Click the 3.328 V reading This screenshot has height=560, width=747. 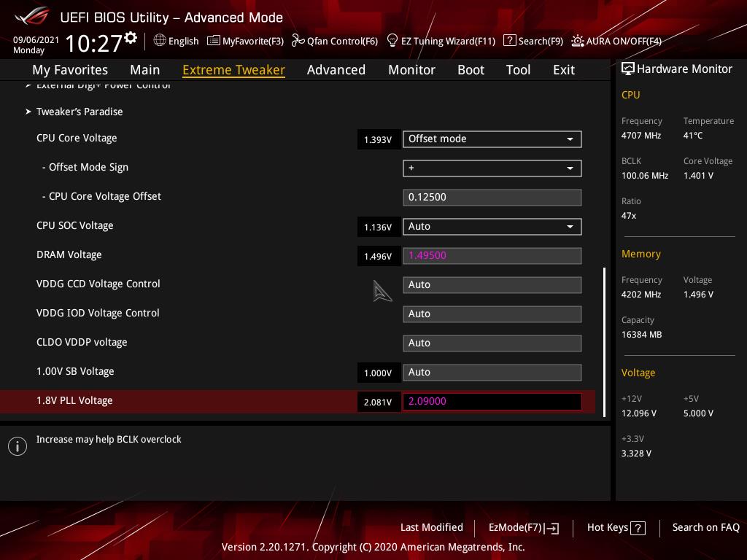tap(636, 454)
